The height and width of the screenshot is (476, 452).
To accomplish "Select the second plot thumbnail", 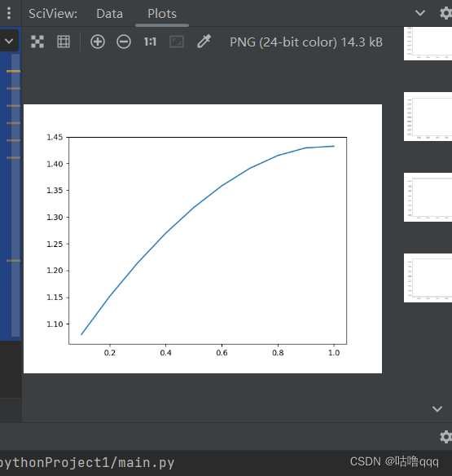I will (x=428, y=117).
